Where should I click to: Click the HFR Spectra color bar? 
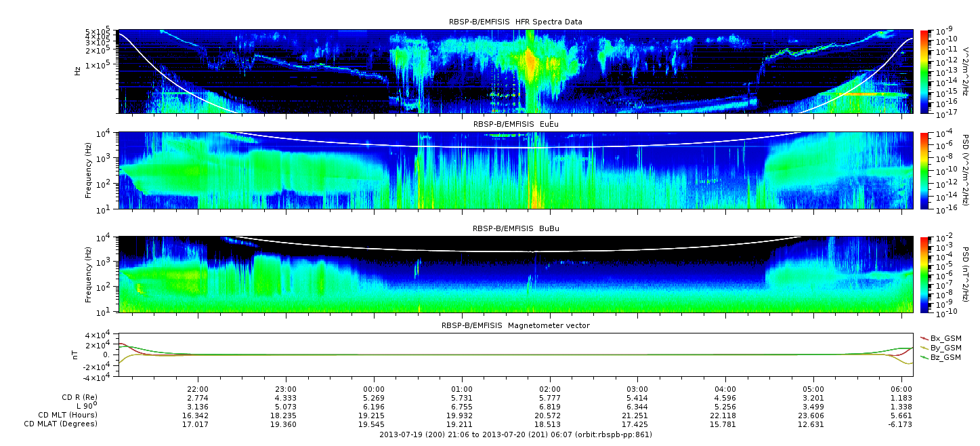(x=924, y=71)
